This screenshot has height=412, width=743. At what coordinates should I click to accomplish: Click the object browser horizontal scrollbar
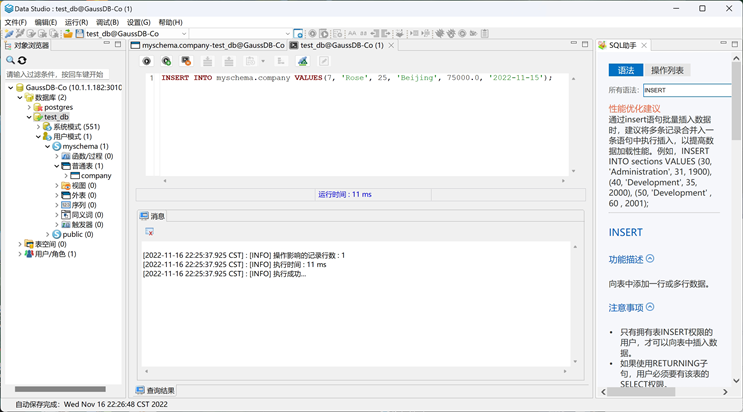coord(60,389)
